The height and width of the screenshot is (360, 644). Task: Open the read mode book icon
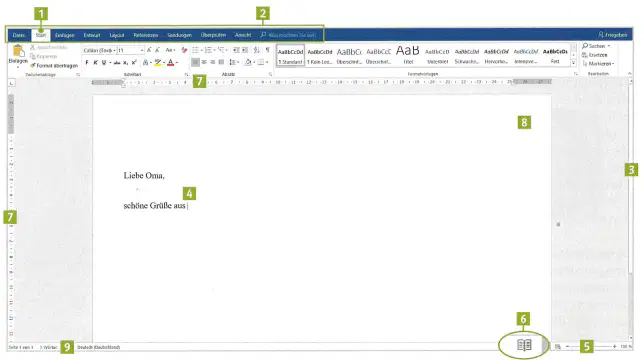tap(524, 345)
